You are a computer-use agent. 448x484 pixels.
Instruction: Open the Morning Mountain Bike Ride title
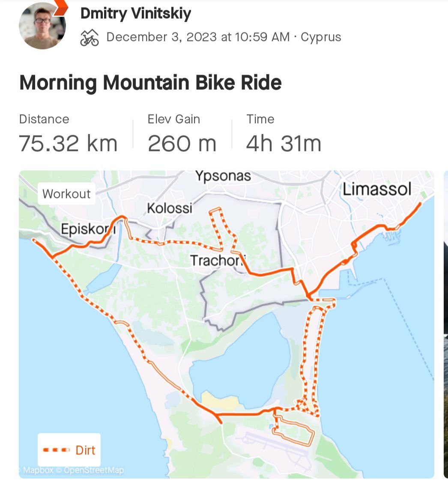pyautogui.click(x=150, y=83)
